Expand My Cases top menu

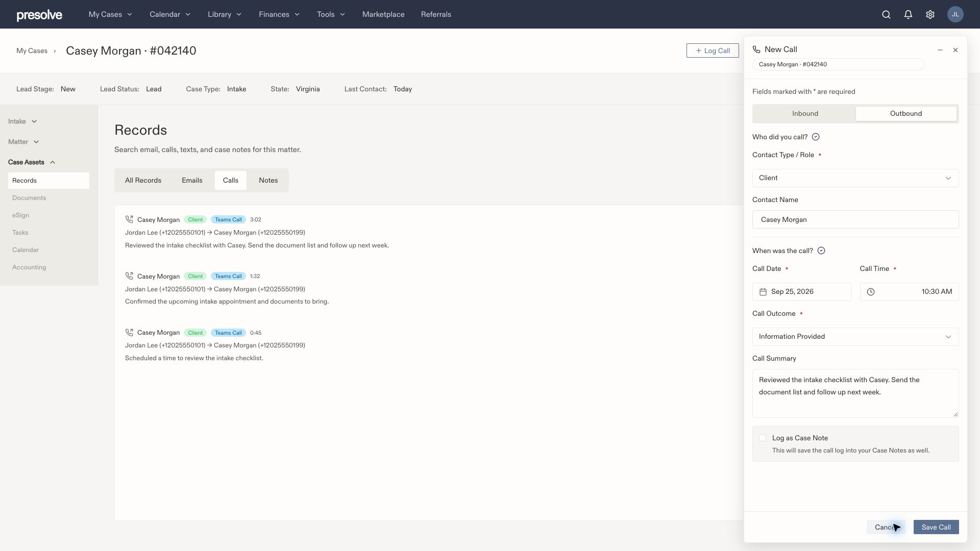click(110, 14)
